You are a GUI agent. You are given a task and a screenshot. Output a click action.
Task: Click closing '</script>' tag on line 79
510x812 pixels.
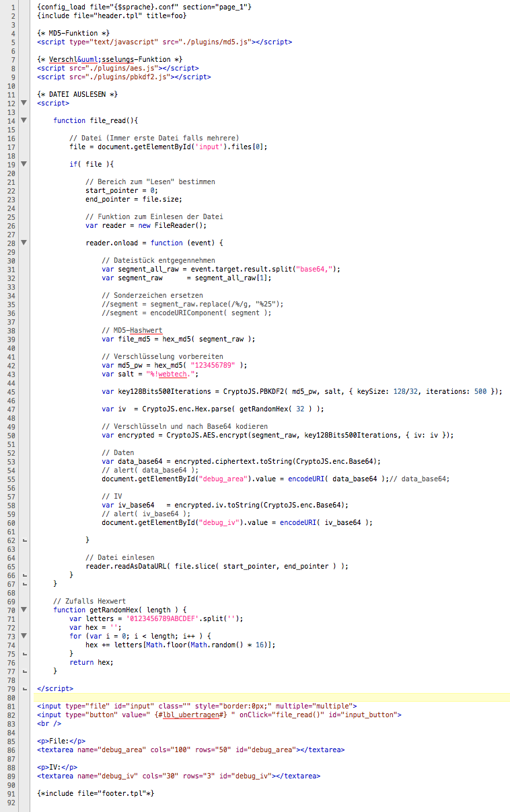click(x=56, y=688)
